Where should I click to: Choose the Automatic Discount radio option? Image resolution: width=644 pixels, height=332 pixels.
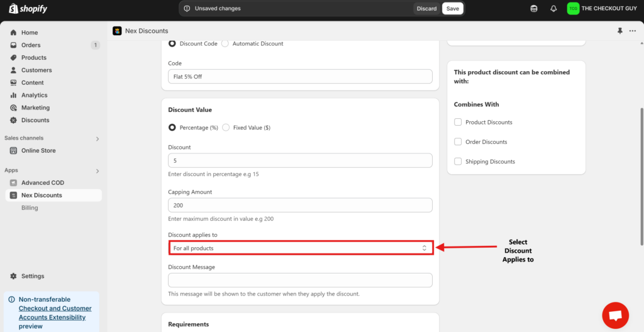pos(225,43)
